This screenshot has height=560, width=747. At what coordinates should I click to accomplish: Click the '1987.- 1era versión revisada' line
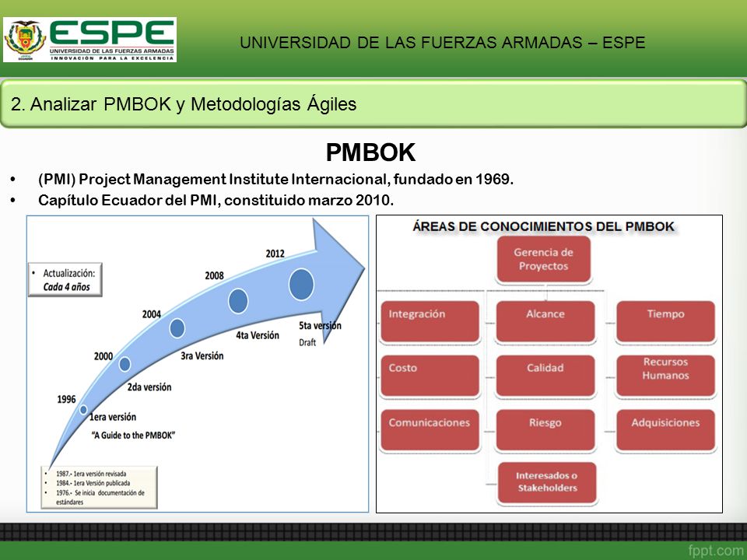click(91, 474)
